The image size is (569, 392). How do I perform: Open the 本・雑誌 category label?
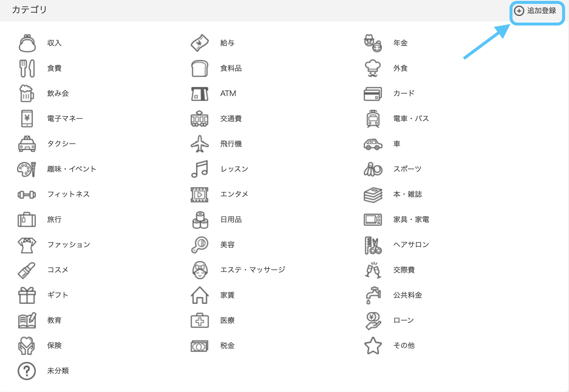[407, 194]
